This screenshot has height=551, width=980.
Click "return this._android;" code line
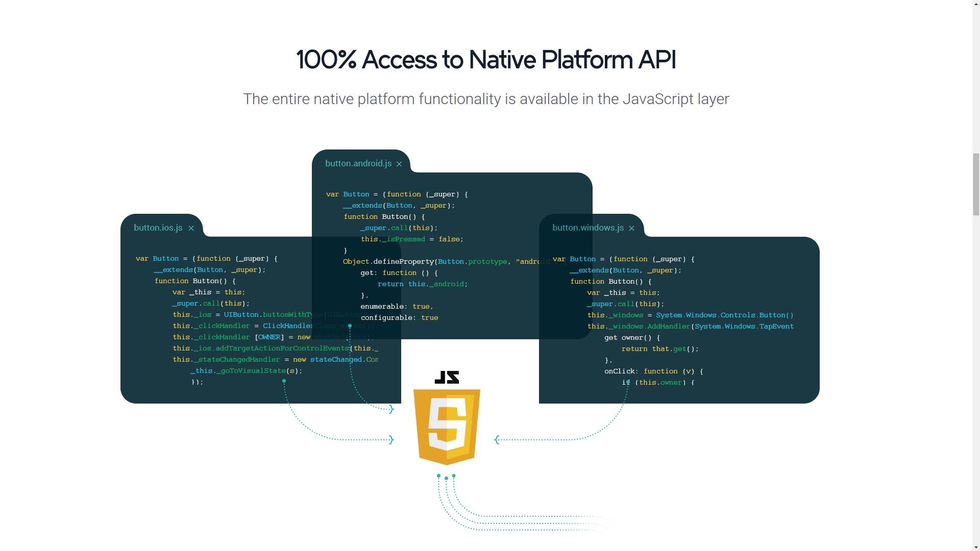(x=423, y=284)
